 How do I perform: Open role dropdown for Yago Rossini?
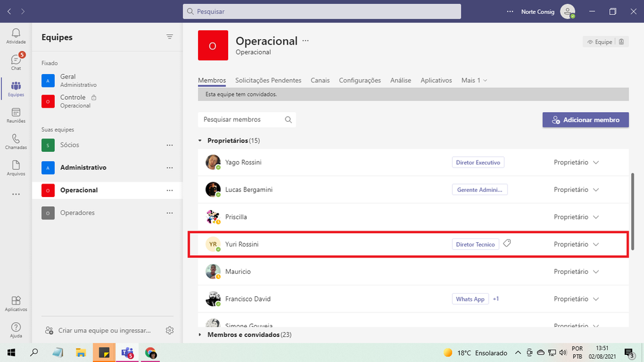[576, 162]
